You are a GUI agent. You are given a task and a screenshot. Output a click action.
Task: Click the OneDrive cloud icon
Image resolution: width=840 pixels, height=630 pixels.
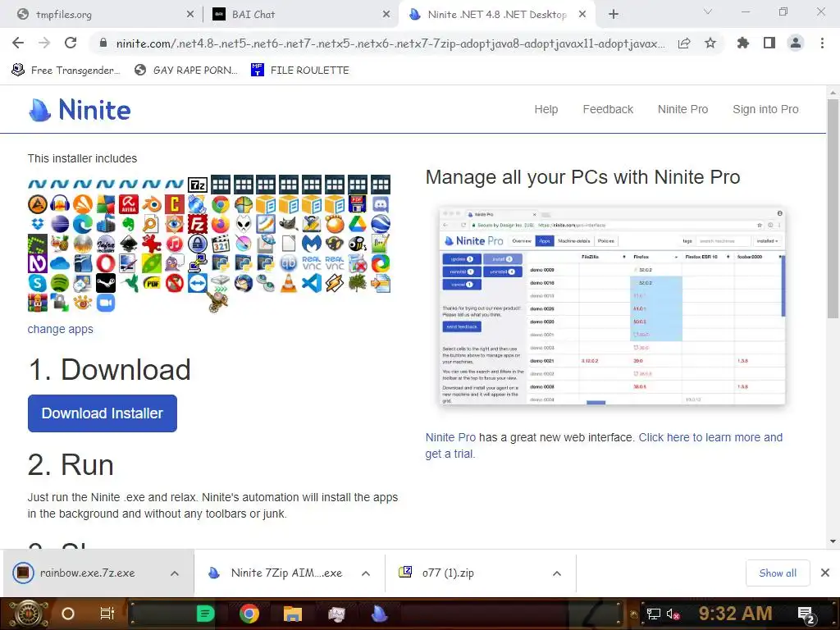coord(60,263)
